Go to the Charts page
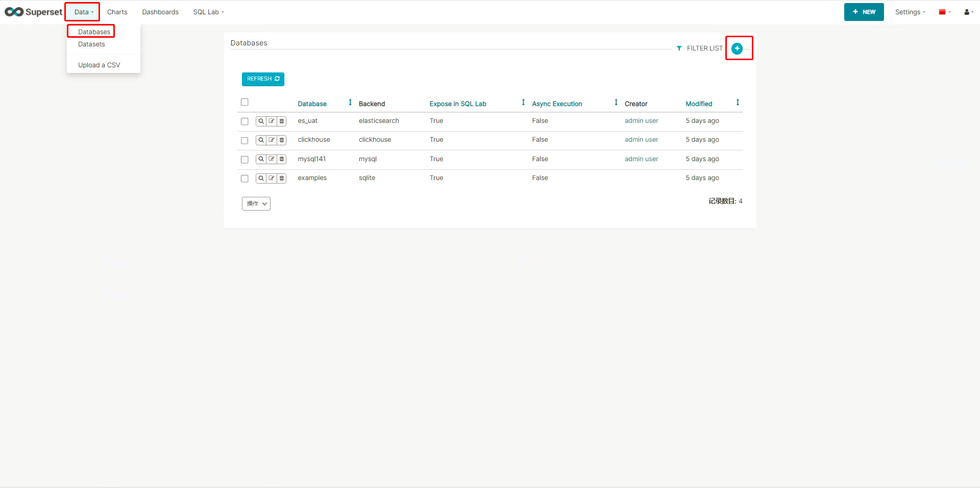This screenshot has width=980, height=488. point(117,12)
